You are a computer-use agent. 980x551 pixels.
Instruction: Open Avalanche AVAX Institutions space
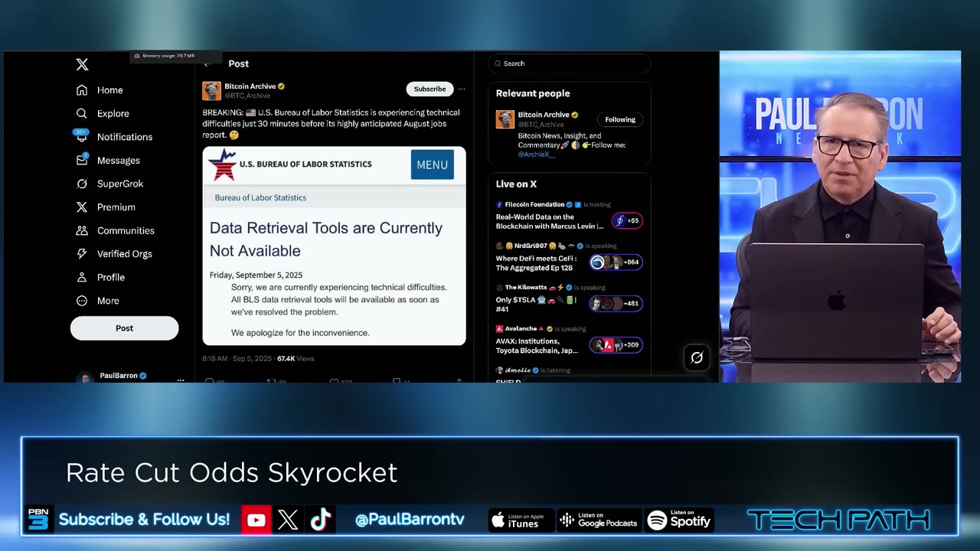click(x=537, y=345)
